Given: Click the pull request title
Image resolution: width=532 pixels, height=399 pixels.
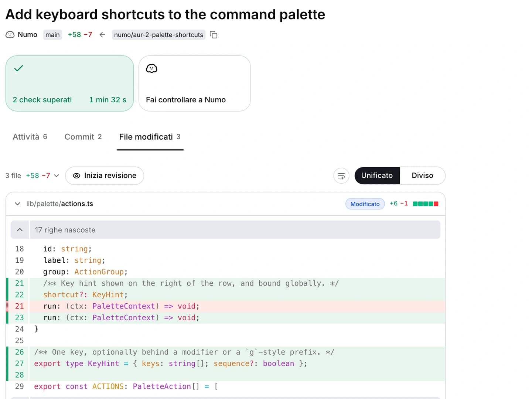Looking at the screenshot, I should tap(165, 14).
